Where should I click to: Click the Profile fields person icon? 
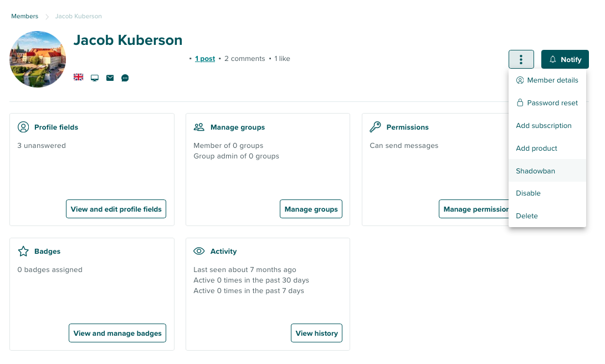(x=23, y=127)
